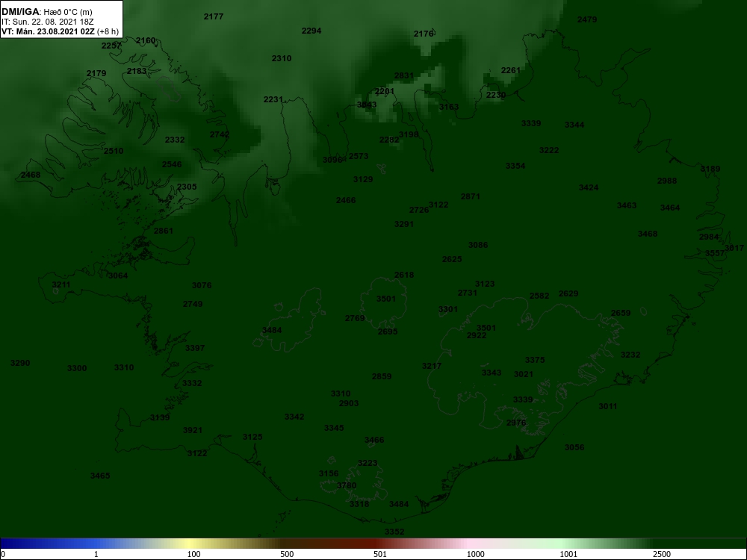
Task: Click the map value 3163
Action: [449, 107]
